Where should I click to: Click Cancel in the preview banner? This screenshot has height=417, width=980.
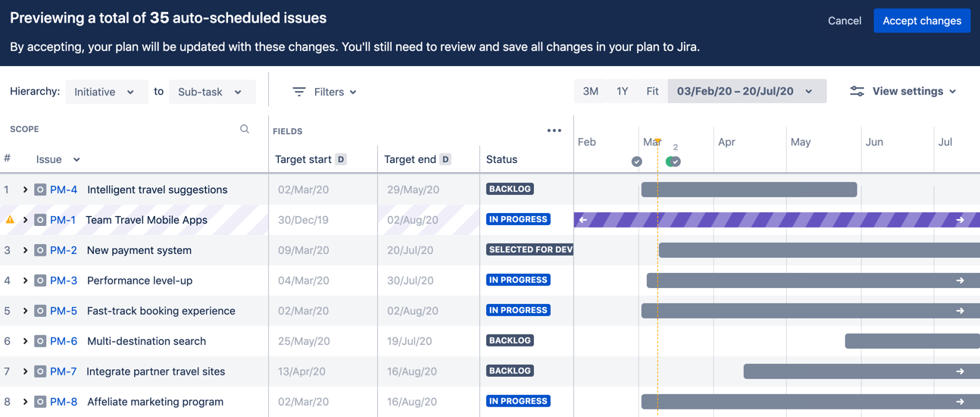click(x=844, y=20)
